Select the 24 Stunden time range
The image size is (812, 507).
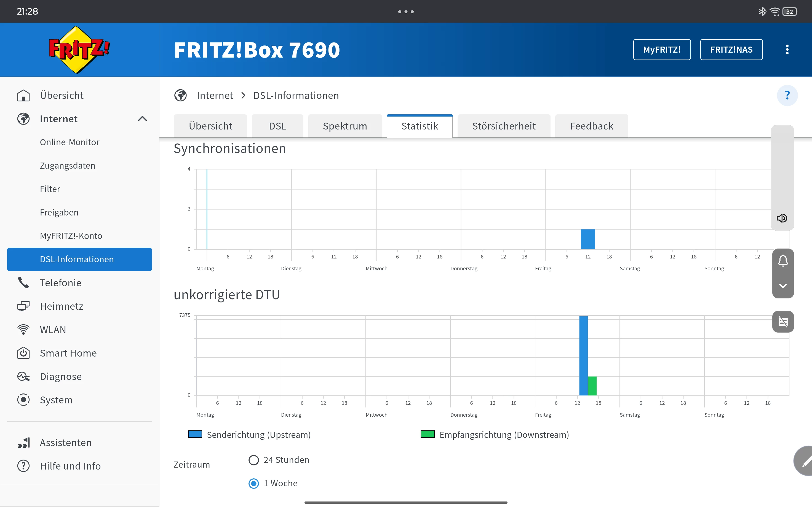point(254,460)
